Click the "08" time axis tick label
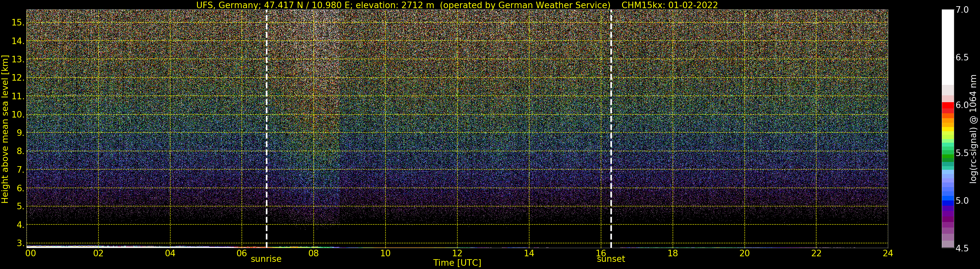The width and height of the screenshot is (980, 269). [313, 253]
